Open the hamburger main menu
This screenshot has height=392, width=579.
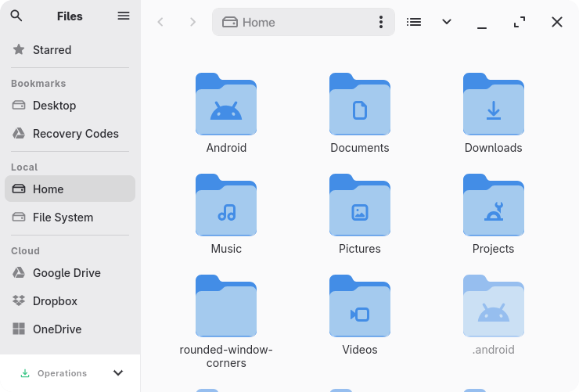(x=124, y=16)
